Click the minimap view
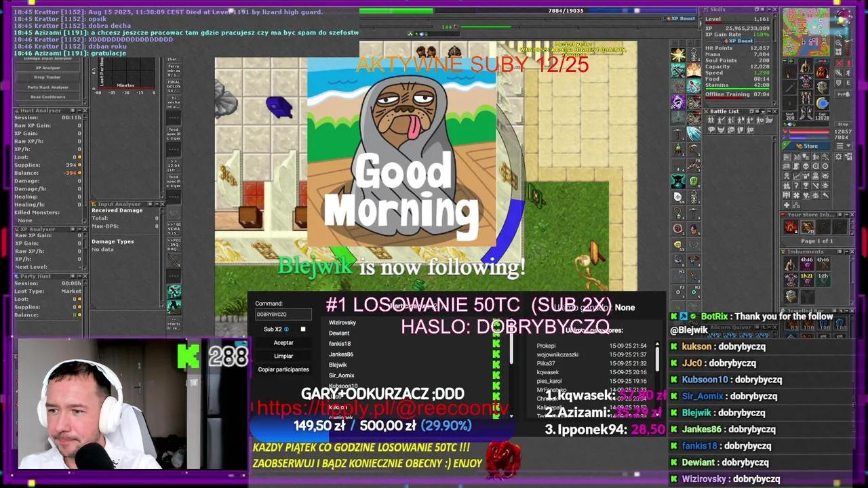This screenshot has width=868, height=488. pyautogui.click(x=806, y=32)
